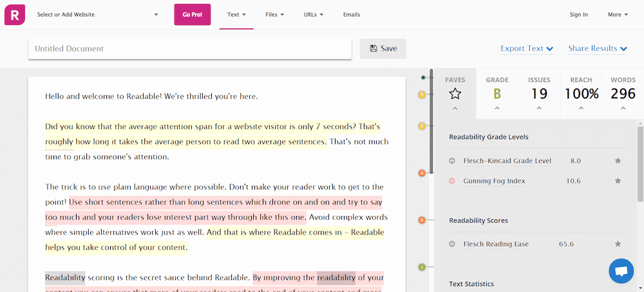Click the Faves star icon

(x=455, y=94)
